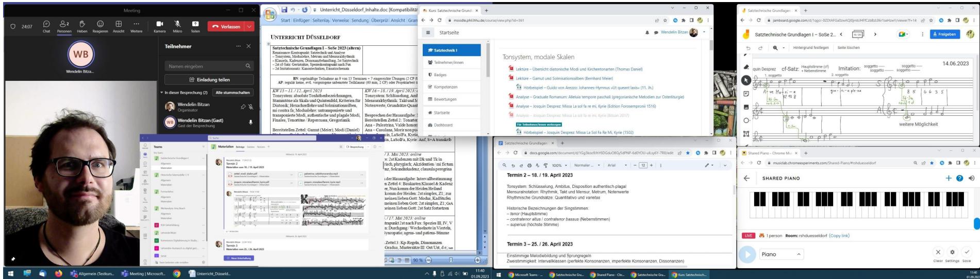Click the Office button in Word
This screenshot has height=279, width=980.
270,15
